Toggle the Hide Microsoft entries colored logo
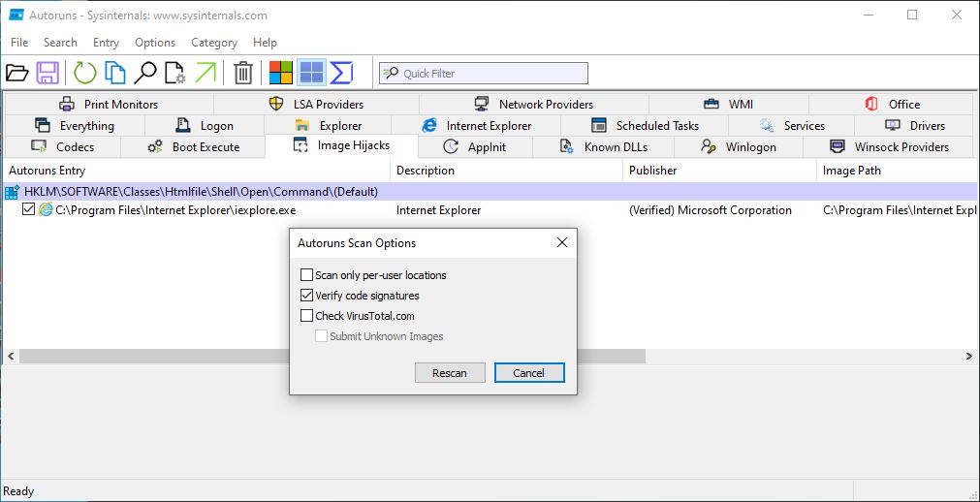Viewport: 980px width, 502px height. click(x=281, y=73)
